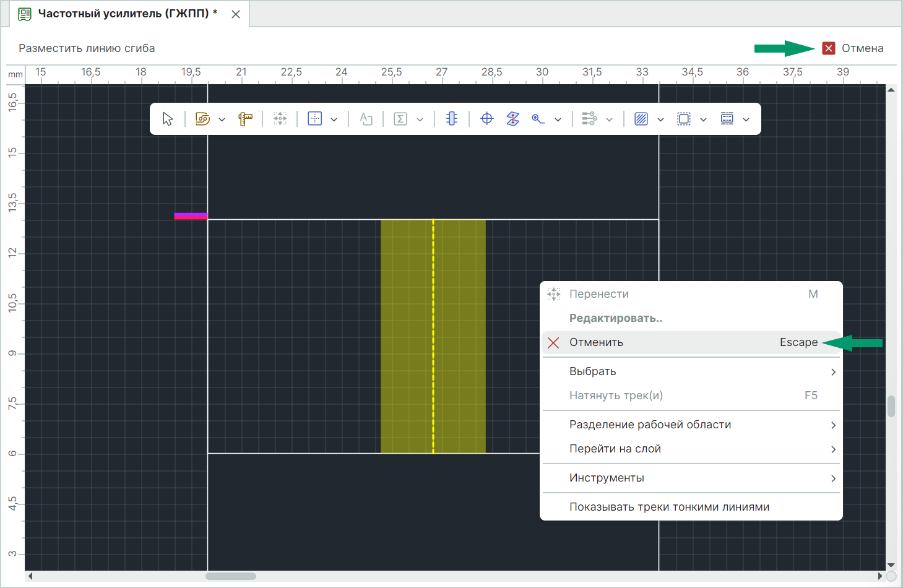
Task: Click the dashed-square keepout region icon
Action: (x=684, y=119)
